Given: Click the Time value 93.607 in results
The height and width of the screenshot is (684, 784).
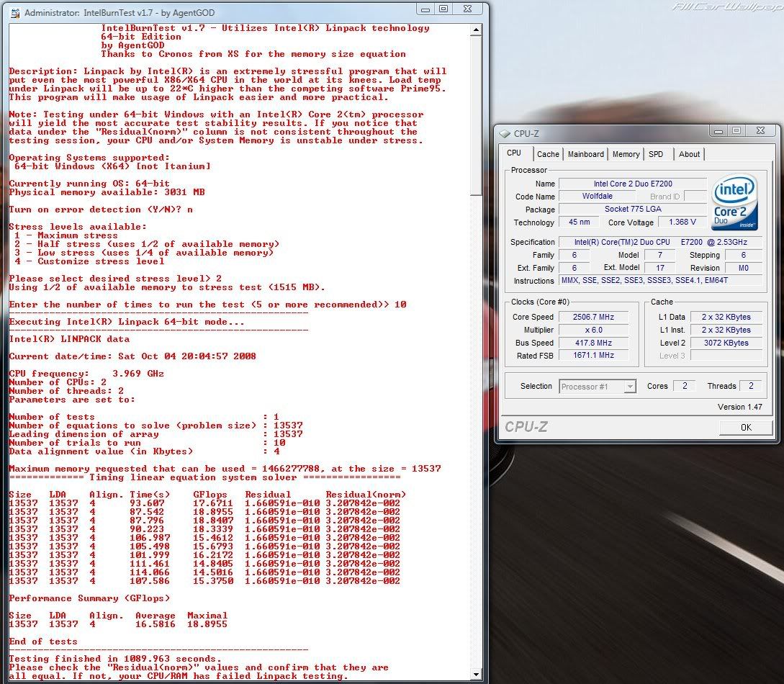Looking at the screenshot, I should coord(147,503).
